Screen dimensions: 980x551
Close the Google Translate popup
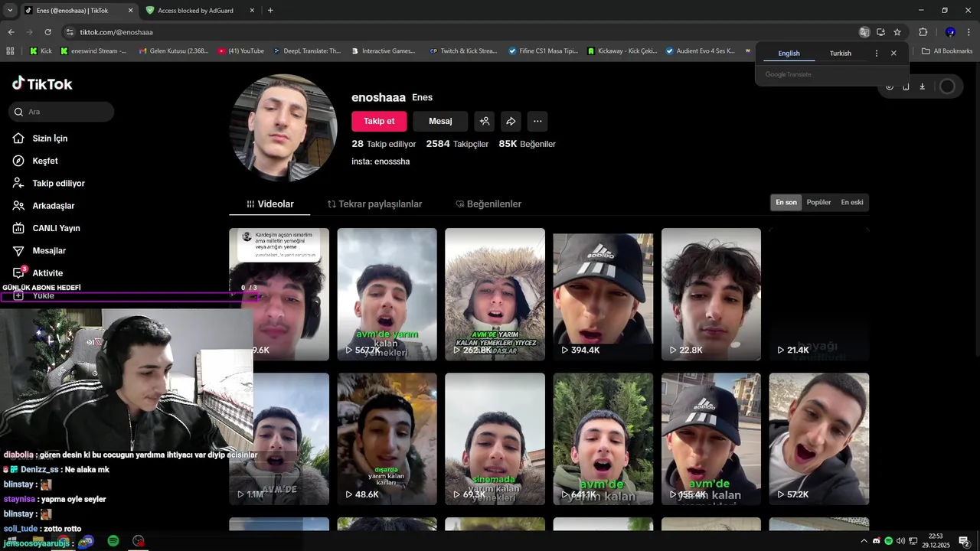click(x=893, y=54)
